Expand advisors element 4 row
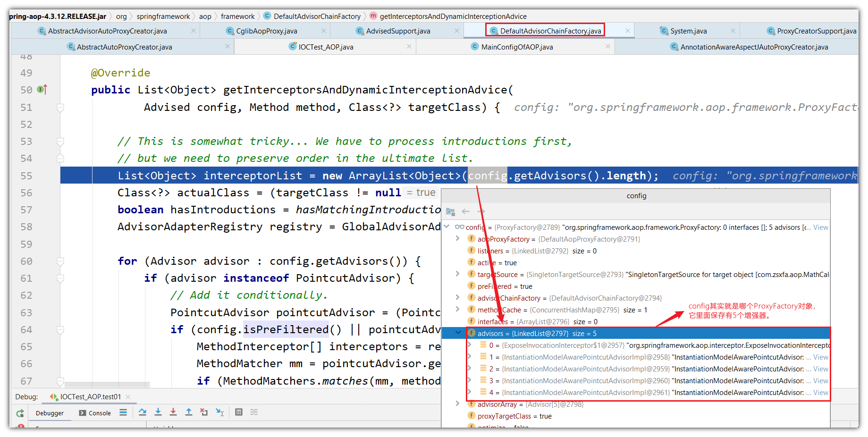The width and height of the screenshot is (868, 437). click(x=469, y=392)
